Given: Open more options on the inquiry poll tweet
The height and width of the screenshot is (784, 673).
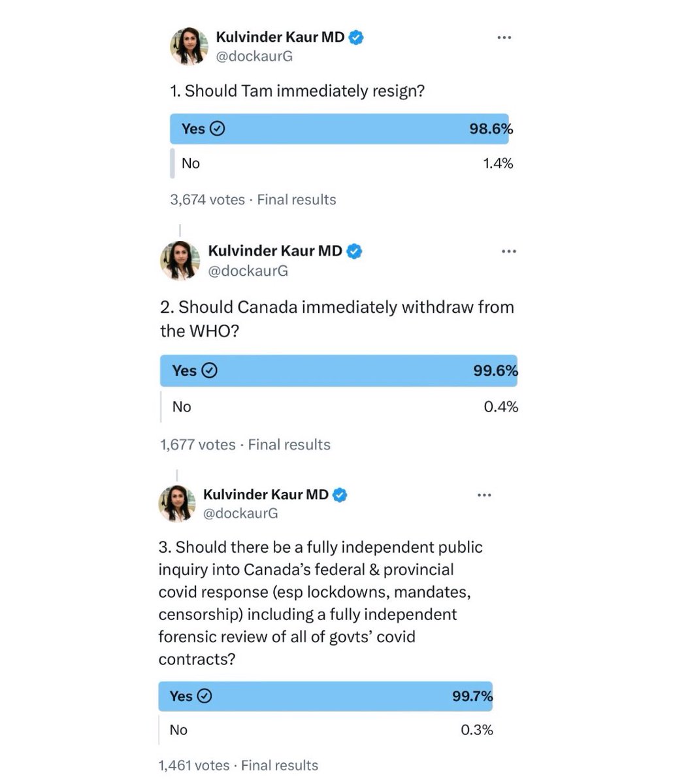Looking at the screenshot, I should pyautogui.click(x=484, y=495).
